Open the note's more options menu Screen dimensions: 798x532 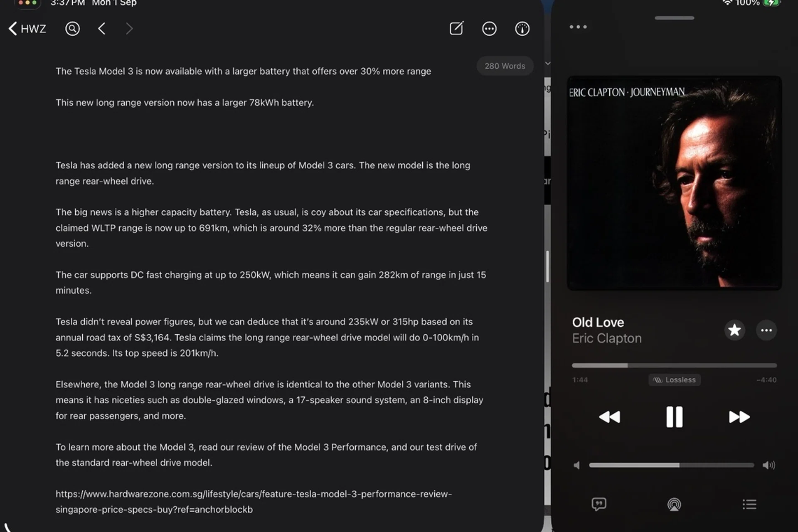[489, 29]
